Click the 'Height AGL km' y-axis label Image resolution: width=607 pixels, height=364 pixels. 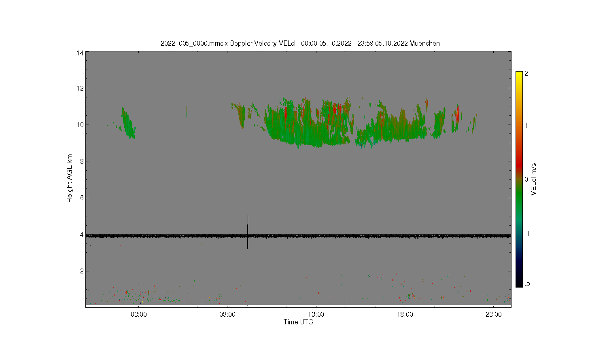point(70,178)
